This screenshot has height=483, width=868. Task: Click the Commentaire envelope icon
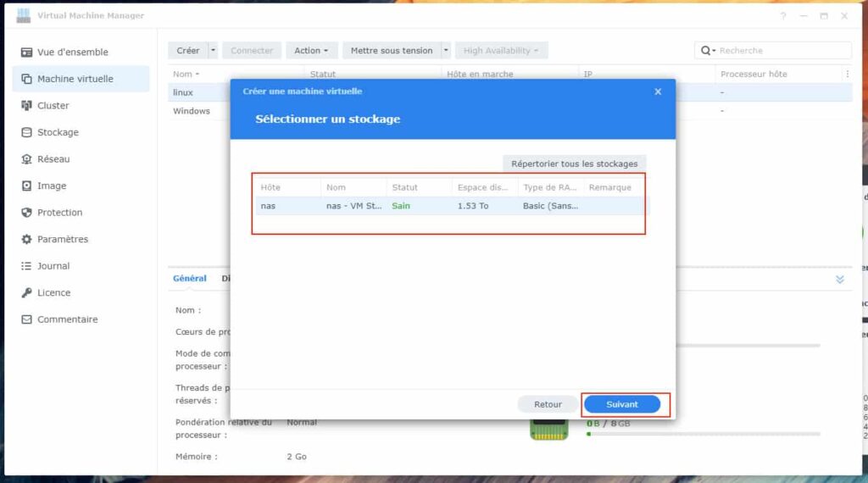[x=26, y=319]
